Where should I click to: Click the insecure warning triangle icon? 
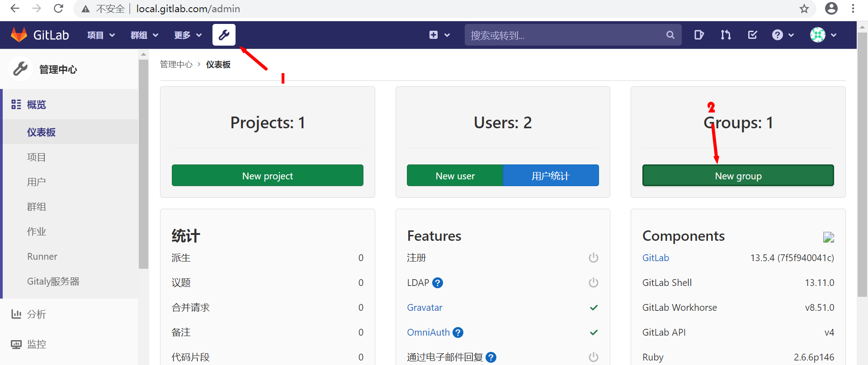(85, 9)
